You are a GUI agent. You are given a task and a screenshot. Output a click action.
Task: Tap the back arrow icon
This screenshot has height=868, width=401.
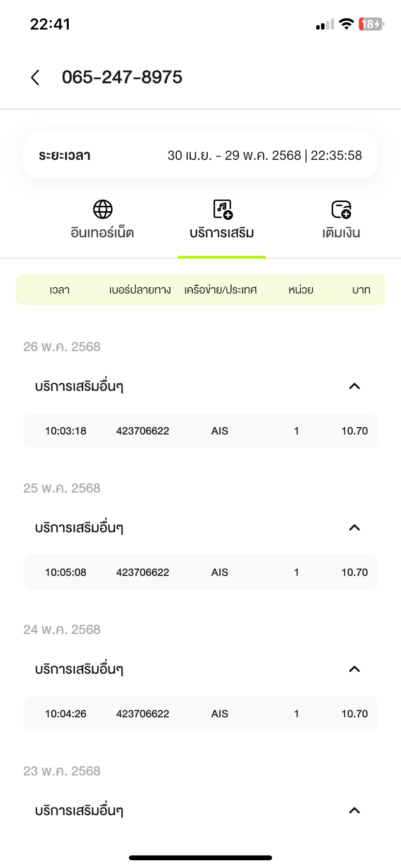35,77
